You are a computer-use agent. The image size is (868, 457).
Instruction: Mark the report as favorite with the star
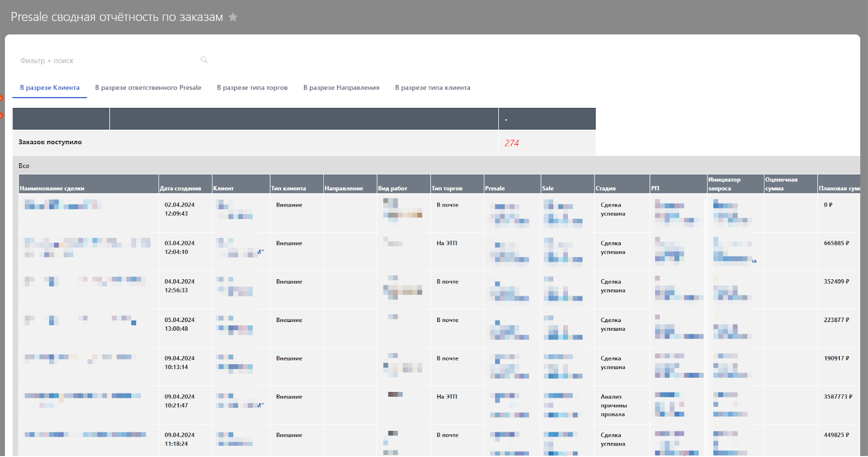click(233, 17)
